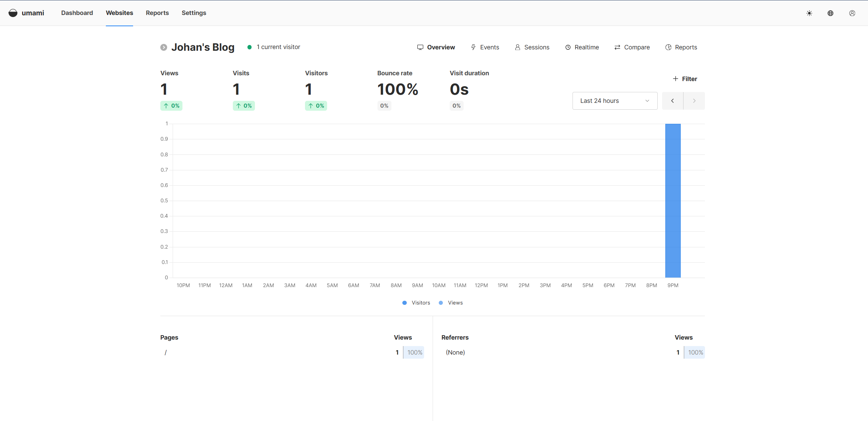Screen dimensions: 868x421
Task: Toggle the light/dark theme sun icon
Action: (x=809, y=13)
